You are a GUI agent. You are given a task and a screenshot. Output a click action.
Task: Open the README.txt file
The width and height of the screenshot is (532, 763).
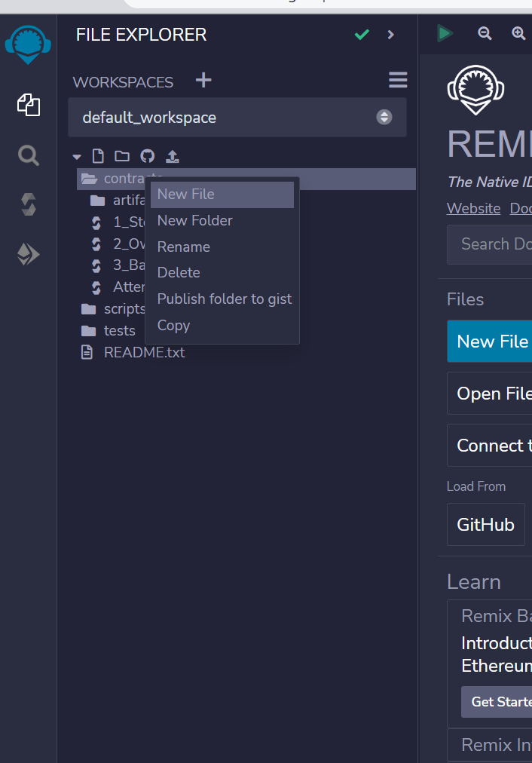point(133,352)
